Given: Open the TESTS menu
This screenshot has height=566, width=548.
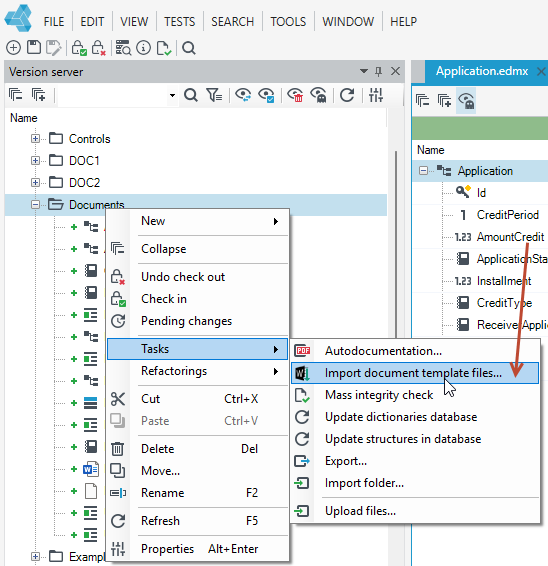Looking at the screenshot, I should coord(179,22).
